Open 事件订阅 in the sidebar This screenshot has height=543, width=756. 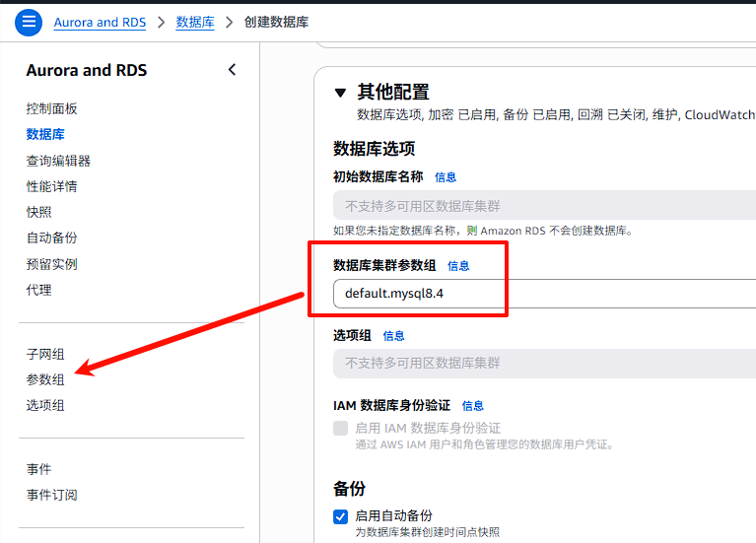(51, 495)
